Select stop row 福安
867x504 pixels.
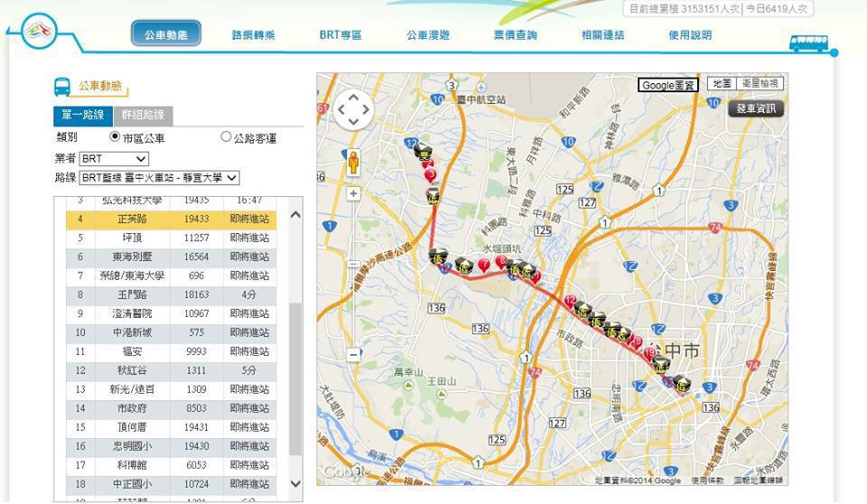point(171,351)
